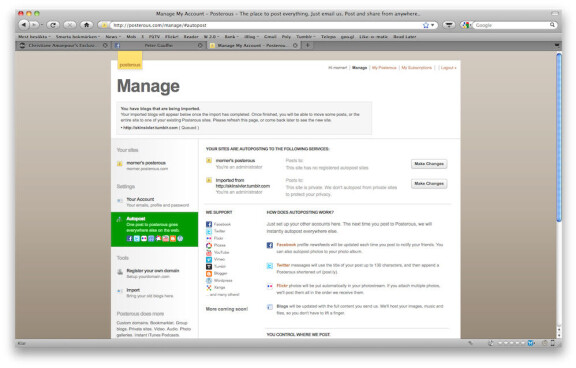Click the Facebook icon in We Support list
This screenshot has height=368, width=576.
tap(209, 224)
